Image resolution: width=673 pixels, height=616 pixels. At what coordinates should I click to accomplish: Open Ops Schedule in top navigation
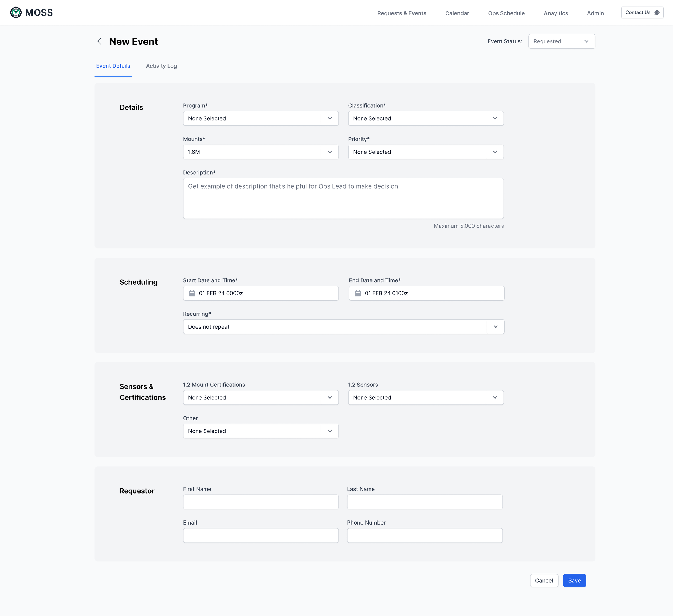(x=506, y=13)
